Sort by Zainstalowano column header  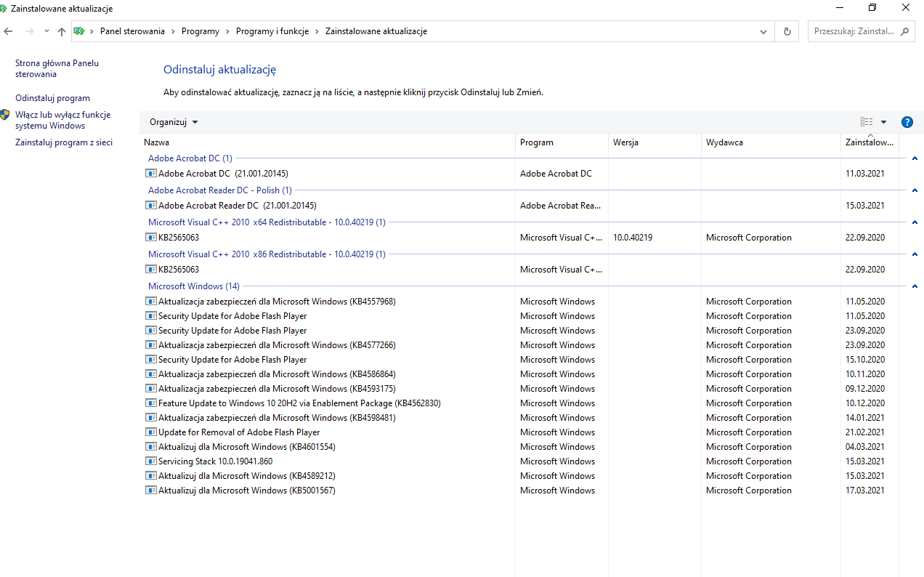pos(870,142)
